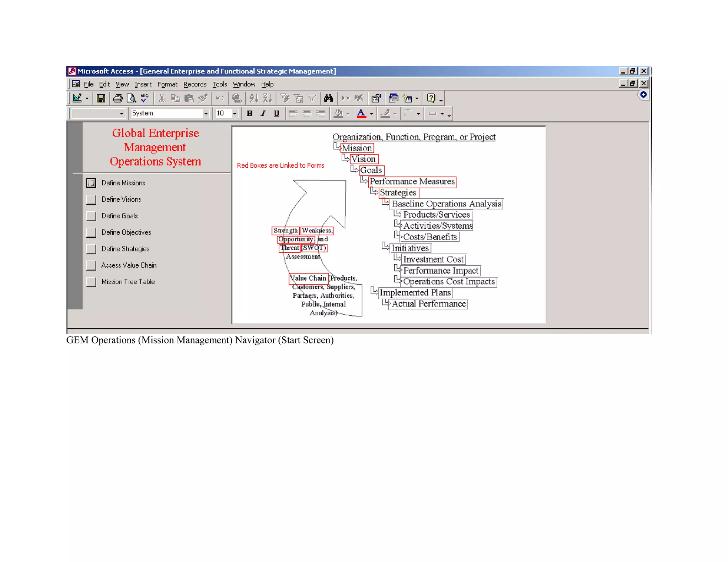Click the red-boxed Value Chain link

pos(308,278)
